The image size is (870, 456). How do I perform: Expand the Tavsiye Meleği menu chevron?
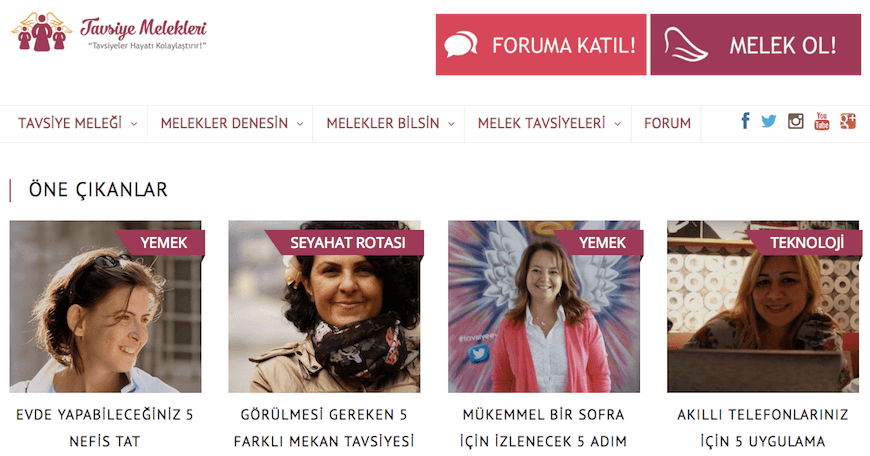134,124
